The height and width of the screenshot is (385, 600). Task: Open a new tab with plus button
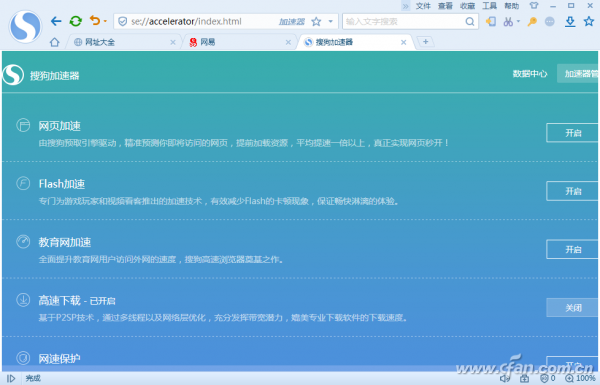pos(425,42)
